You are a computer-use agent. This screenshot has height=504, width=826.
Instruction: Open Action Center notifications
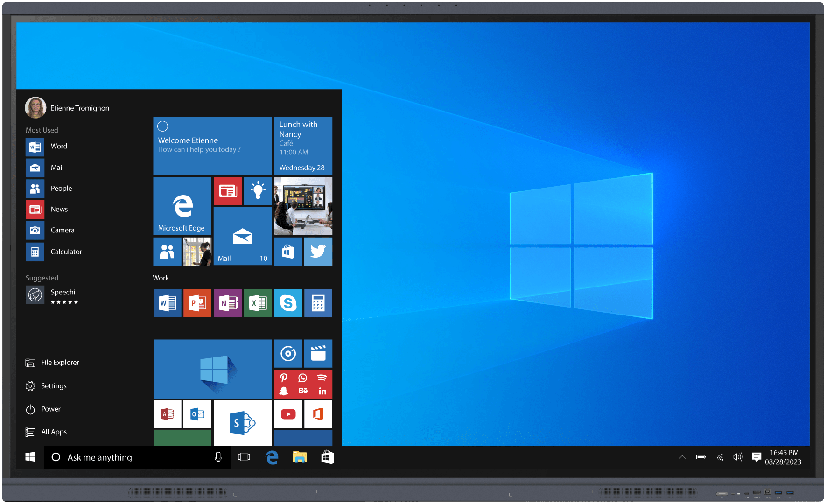[x=756, y=457]
